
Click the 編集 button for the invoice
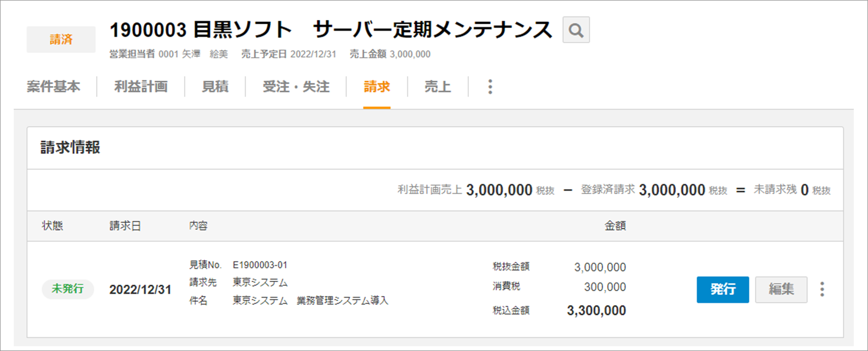(781, 289)
